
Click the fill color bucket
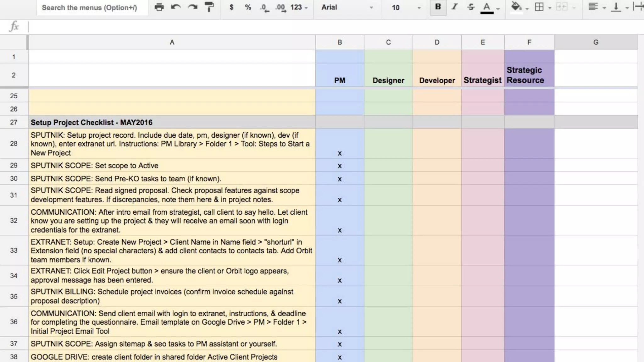[516, 7]
